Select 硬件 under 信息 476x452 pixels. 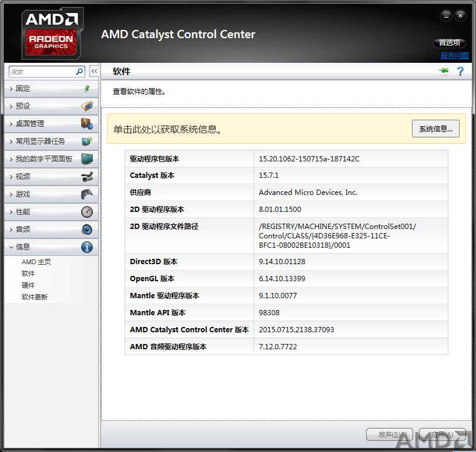[28, 285]
